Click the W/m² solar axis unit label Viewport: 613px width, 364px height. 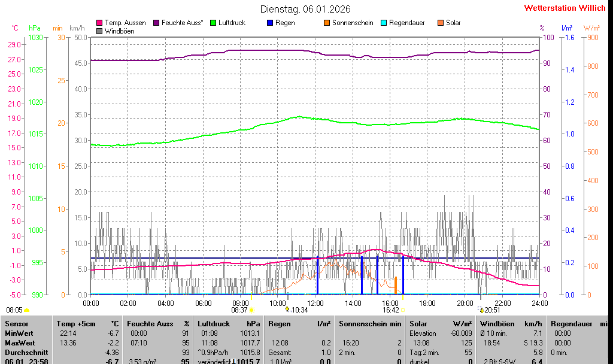click(x=591, y=28)
